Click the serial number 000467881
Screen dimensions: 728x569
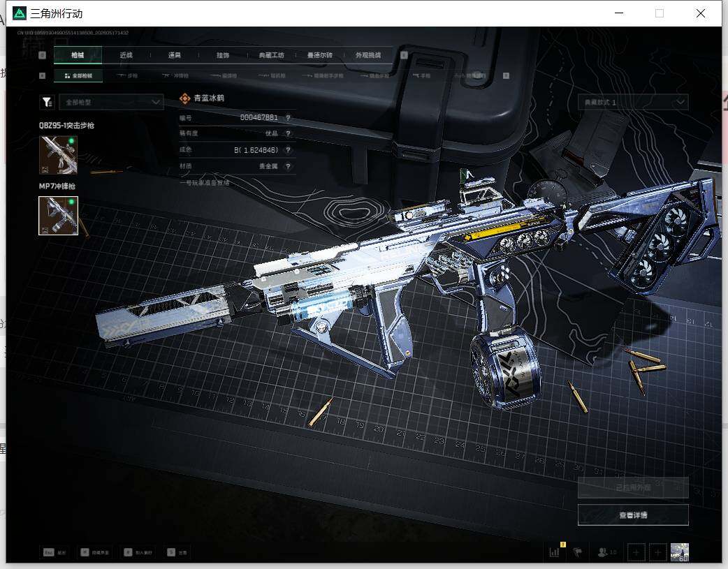[x=259, y=118]
